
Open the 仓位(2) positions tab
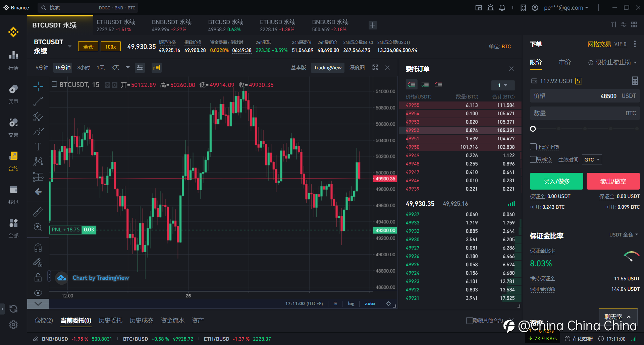coord(44,321)
